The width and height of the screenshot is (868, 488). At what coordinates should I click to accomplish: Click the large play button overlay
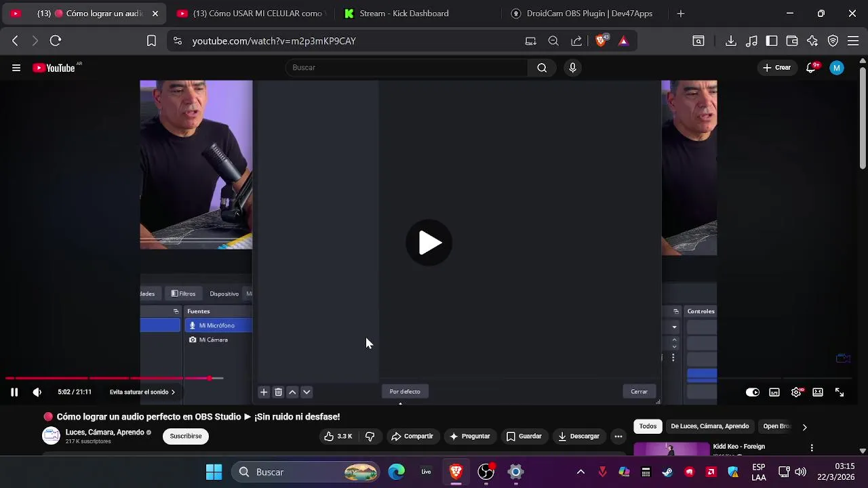tap(429, 243)
